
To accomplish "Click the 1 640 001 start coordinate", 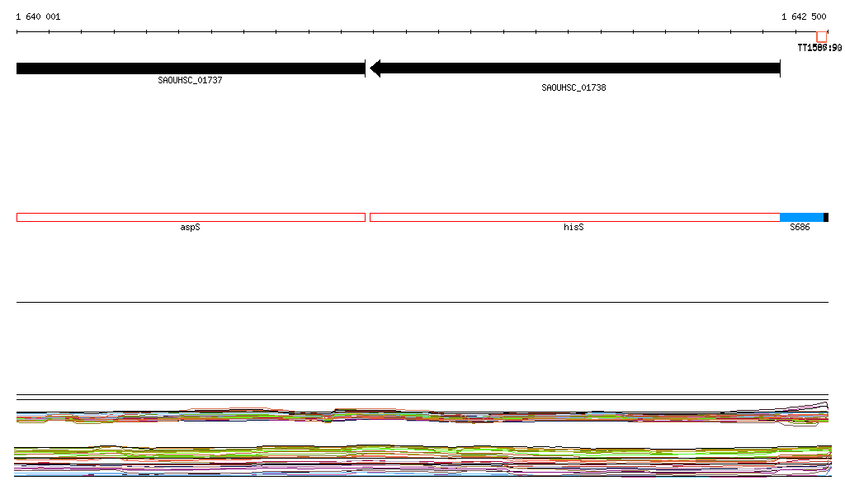I will (x=38, y=16).
